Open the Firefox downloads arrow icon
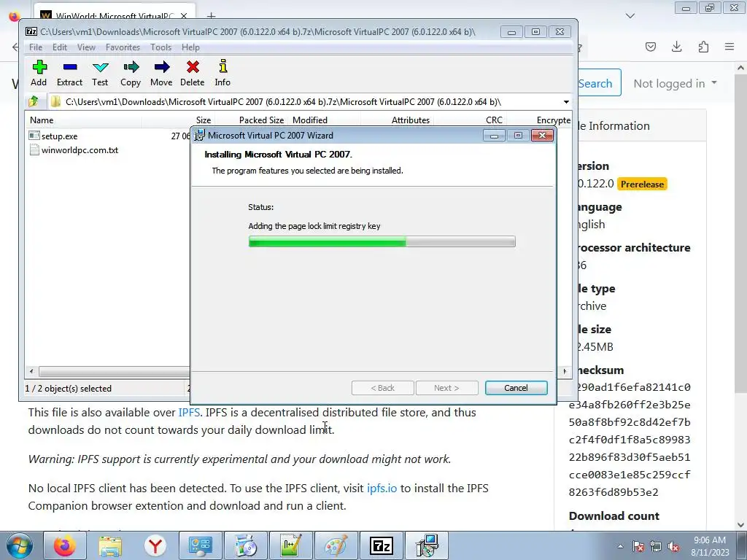The height and width of the screenshot is (560, 747). click(676, 47)
